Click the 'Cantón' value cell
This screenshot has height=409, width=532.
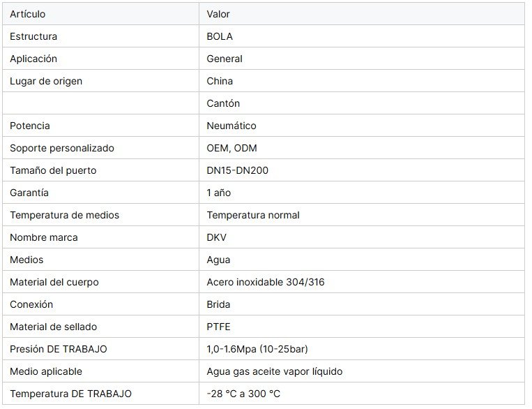(x=223, y=103)
